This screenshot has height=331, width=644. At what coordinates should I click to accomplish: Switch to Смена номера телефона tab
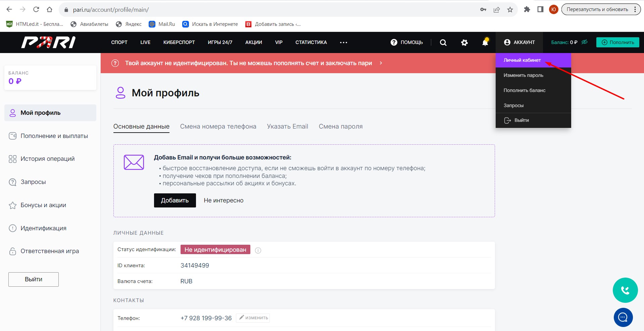pyautogui.click(x=218, y=127)
